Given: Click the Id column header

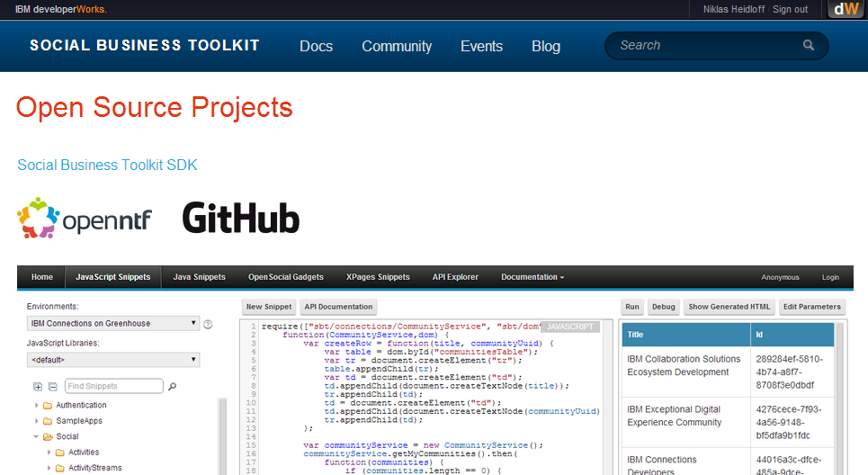Looking at the screenshot, I should pos(792,335).
